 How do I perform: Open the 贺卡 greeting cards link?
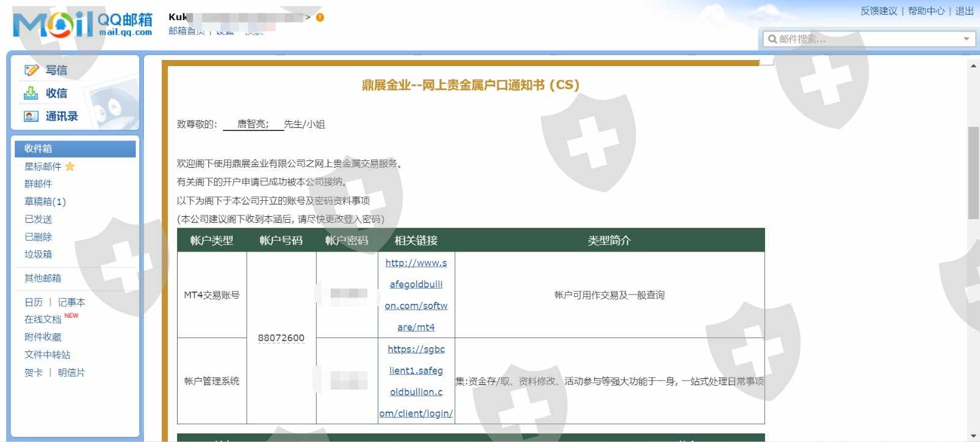pos(34,373)
